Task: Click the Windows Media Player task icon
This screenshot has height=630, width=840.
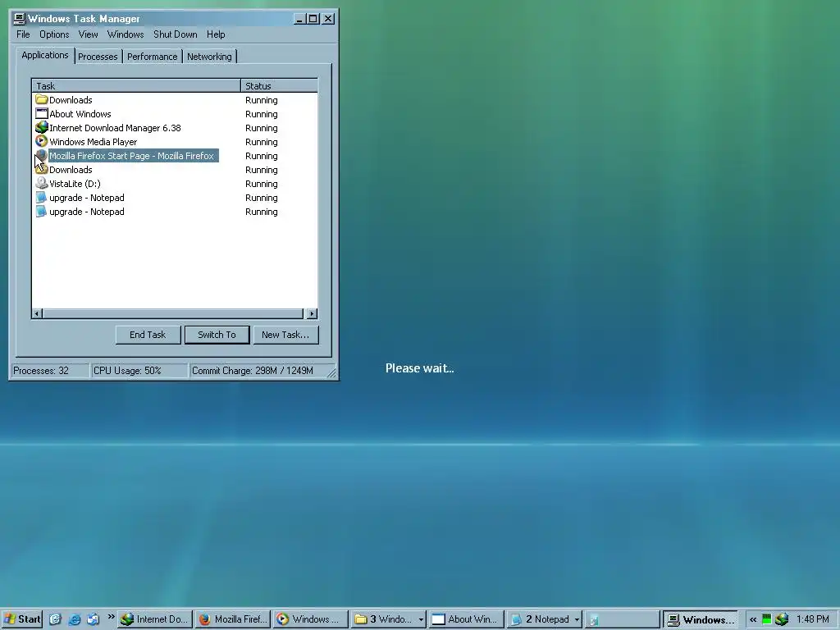Action: (41, 141)
